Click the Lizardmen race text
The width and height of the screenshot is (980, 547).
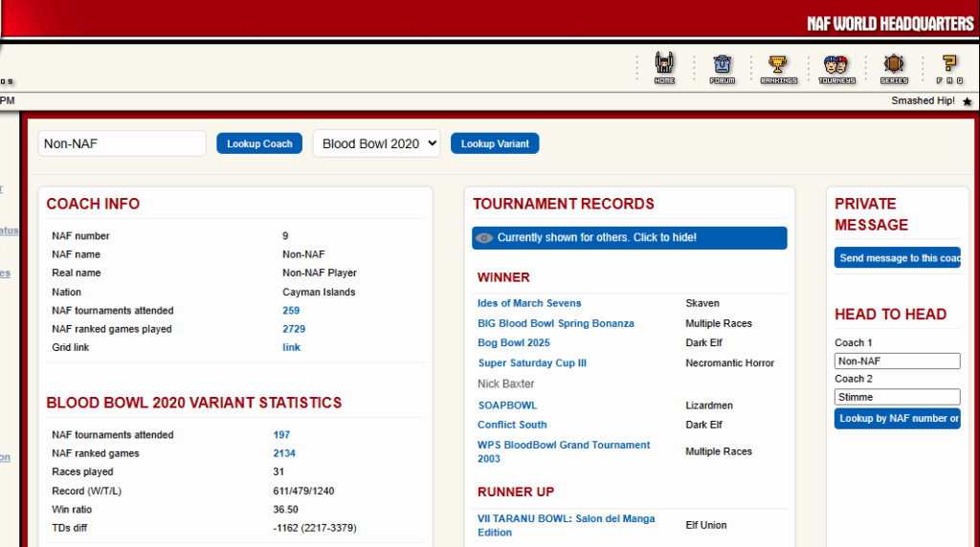pos(709,405)
